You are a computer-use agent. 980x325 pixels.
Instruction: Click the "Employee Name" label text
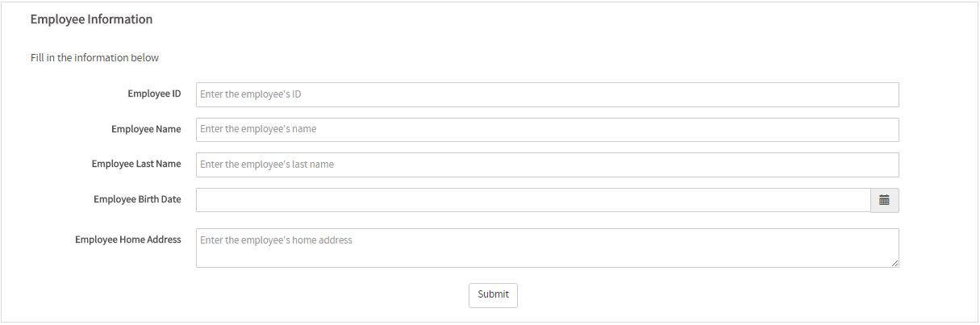pyautogui.click(x=146, y=129)
